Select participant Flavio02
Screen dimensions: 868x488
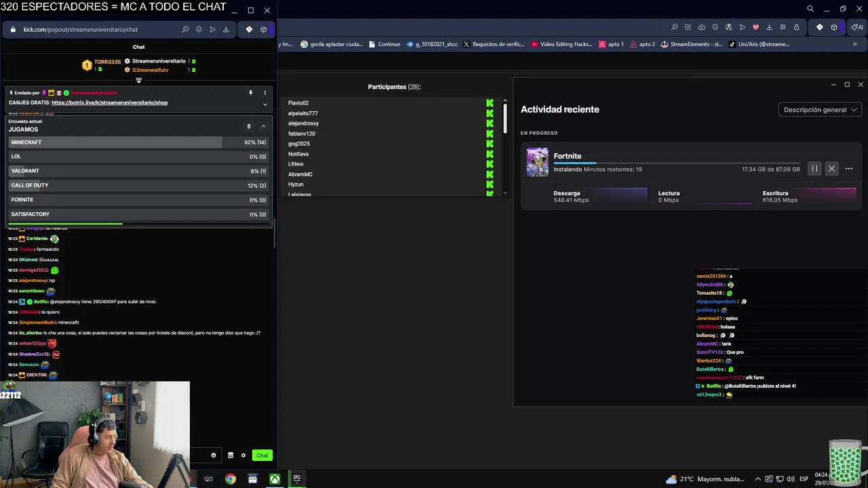coord(298,103)
